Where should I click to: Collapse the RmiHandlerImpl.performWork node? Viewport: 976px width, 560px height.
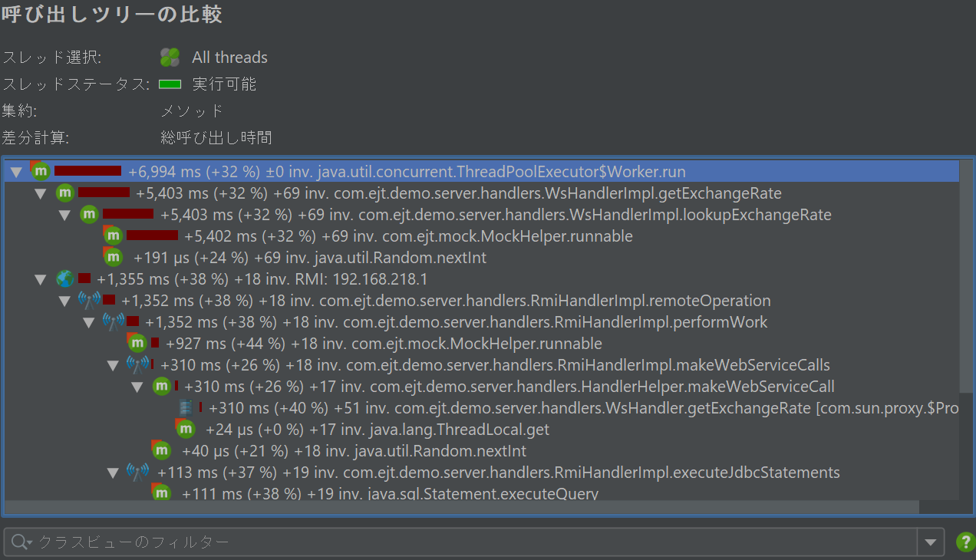[x=90, y=322]
